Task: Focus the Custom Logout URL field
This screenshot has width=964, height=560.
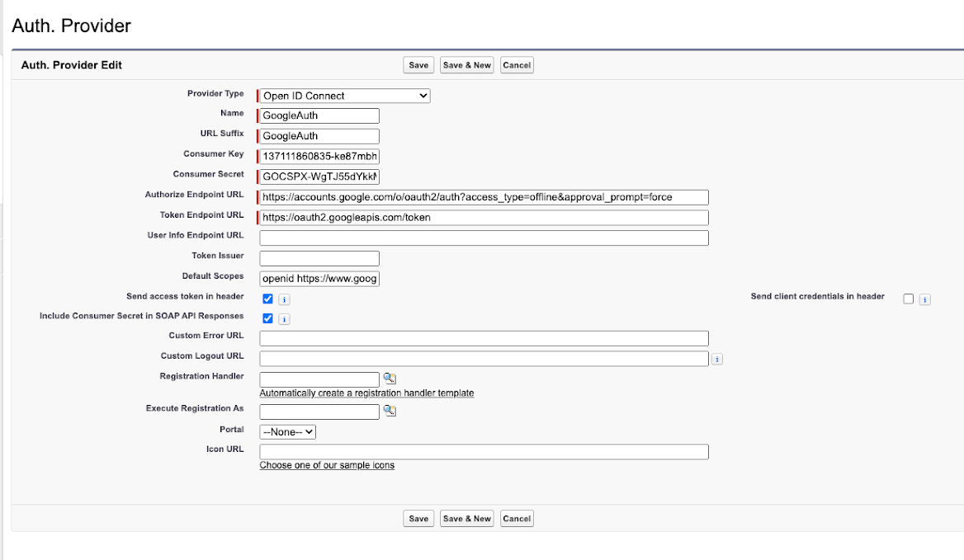Action: [x=484, y=359]
